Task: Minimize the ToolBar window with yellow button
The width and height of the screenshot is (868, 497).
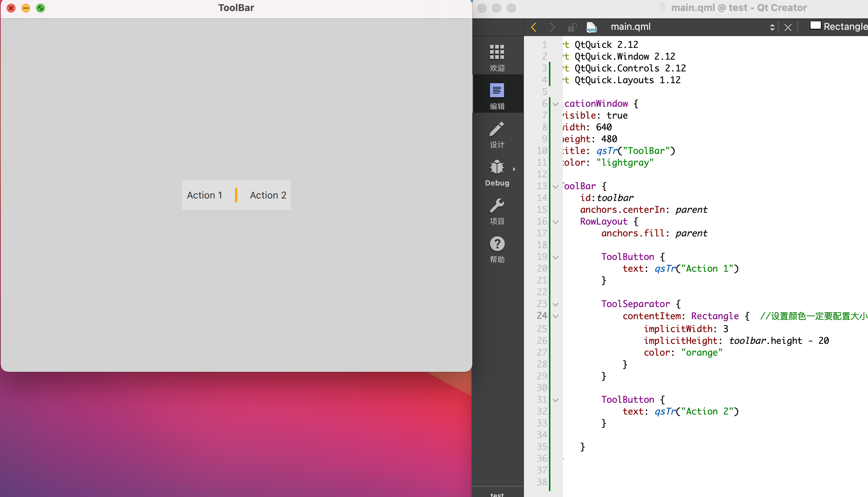Action: tap(26, 8)
